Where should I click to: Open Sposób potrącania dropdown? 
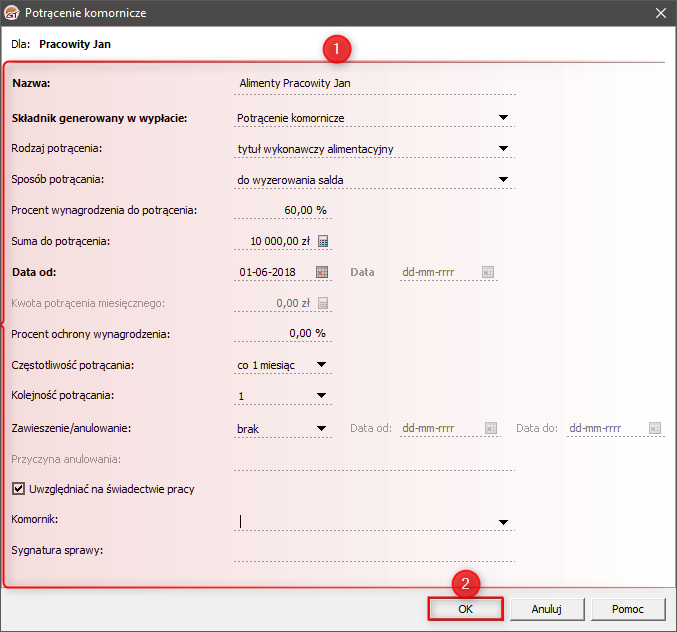point(503,180)
